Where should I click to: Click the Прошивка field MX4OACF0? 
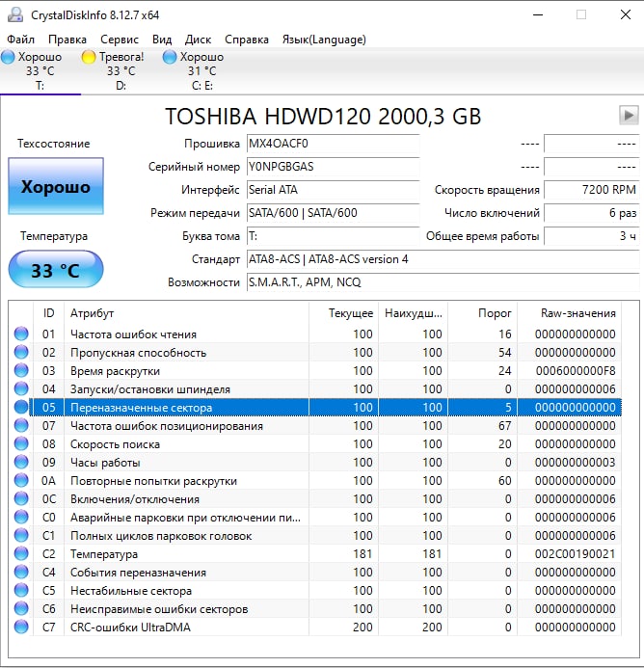334,144
